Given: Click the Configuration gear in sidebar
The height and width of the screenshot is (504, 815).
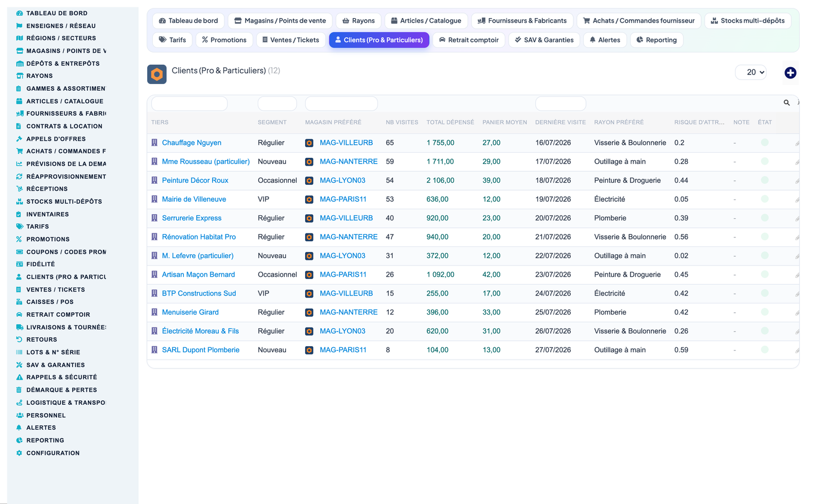Looking at the screenshot, I should [x=19, y=453].
